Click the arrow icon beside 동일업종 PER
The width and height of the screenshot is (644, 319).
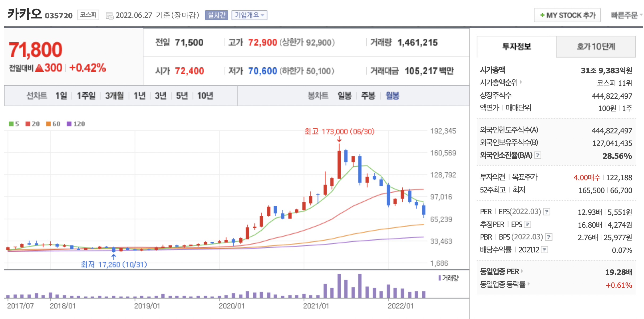pyautogui.click(x=522, y=271)
